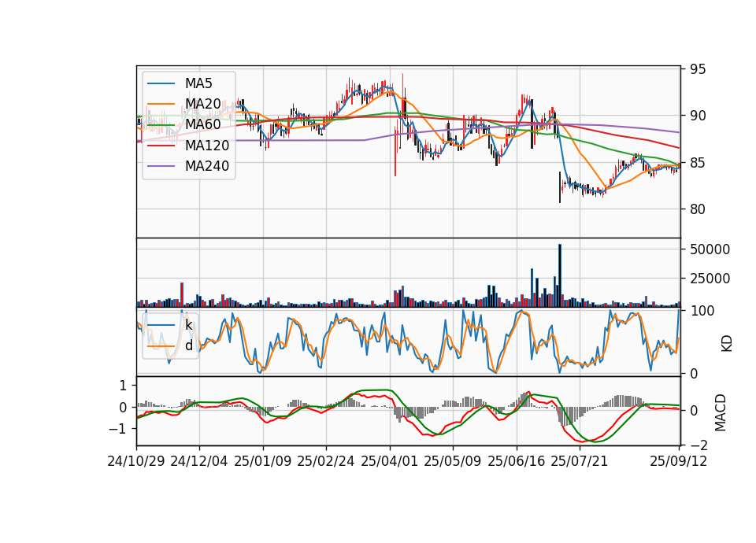The width and height of the screenshot is (756, 543).
Task: Click the MA240 legend label
Action: pyautogui.click(x=207, y=166)
